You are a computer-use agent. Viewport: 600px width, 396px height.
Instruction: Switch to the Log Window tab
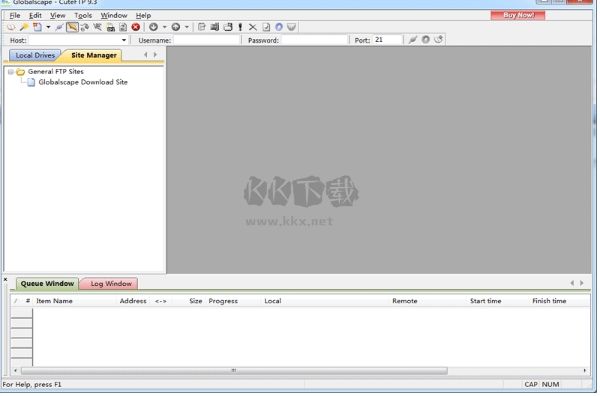point(111,285)
